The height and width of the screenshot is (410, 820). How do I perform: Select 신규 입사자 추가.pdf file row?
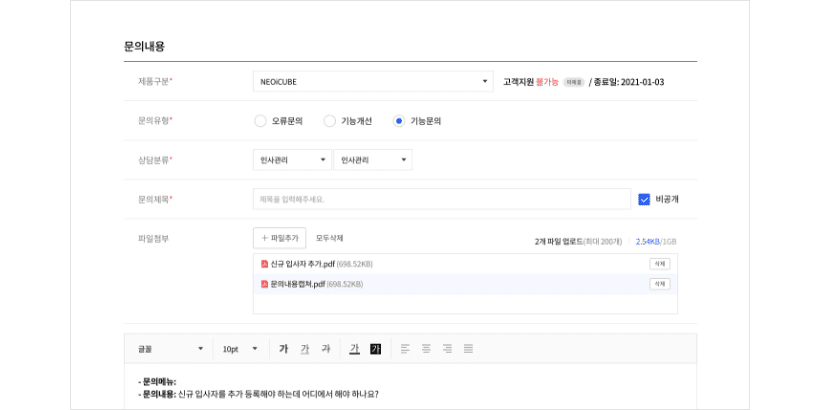[465, 264]
